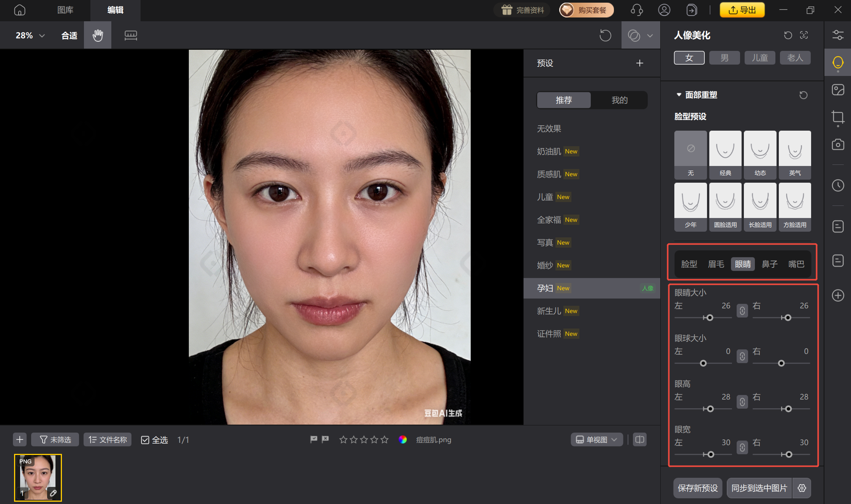Toggle the link between left and right 眼睛大小

[x=742, y=311]
